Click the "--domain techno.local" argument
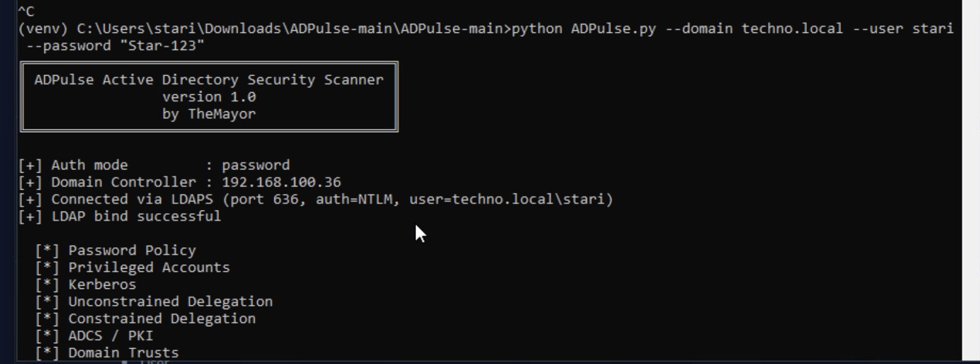 click(754, 29)
